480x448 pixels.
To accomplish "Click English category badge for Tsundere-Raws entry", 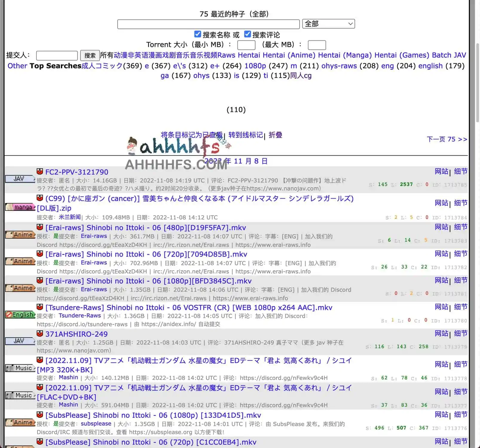I will click(20, 314).
